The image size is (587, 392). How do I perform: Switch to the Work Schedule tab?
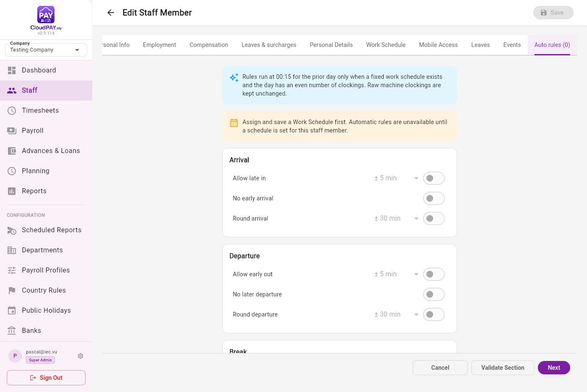pos(386,45)
